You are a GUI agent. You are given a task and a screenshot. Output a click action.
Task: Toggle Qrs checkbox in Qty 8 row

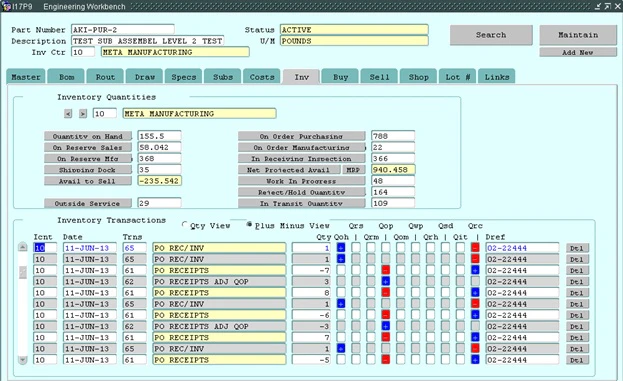pyautogui.click(x=356, y=292)
